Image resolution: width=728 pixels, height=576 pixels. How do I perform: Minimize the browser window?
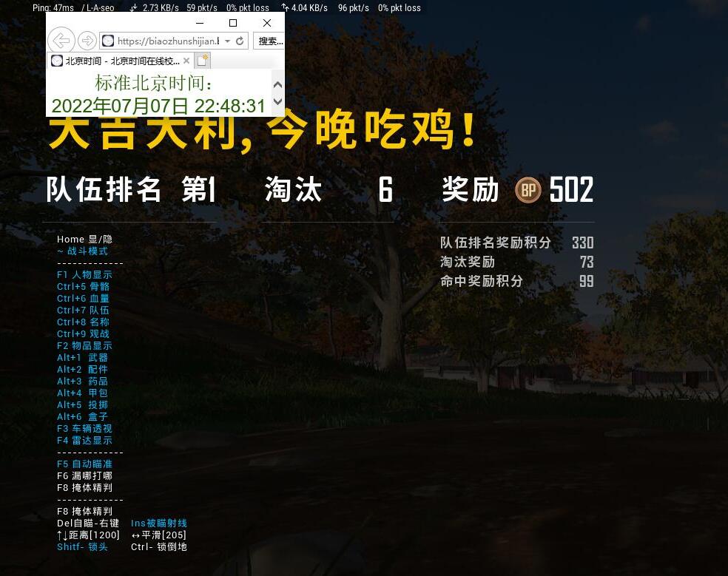coord(199,23)
